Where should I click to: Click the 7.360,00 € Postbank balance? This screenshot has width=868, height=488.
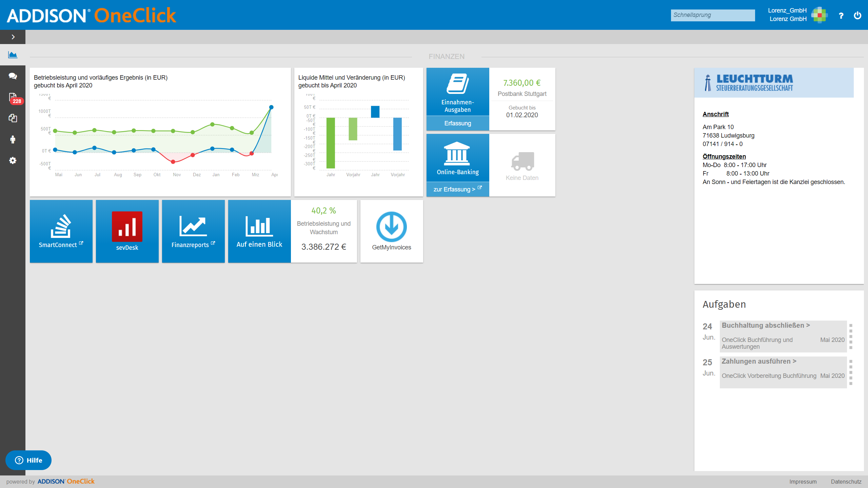click(522, 83)
